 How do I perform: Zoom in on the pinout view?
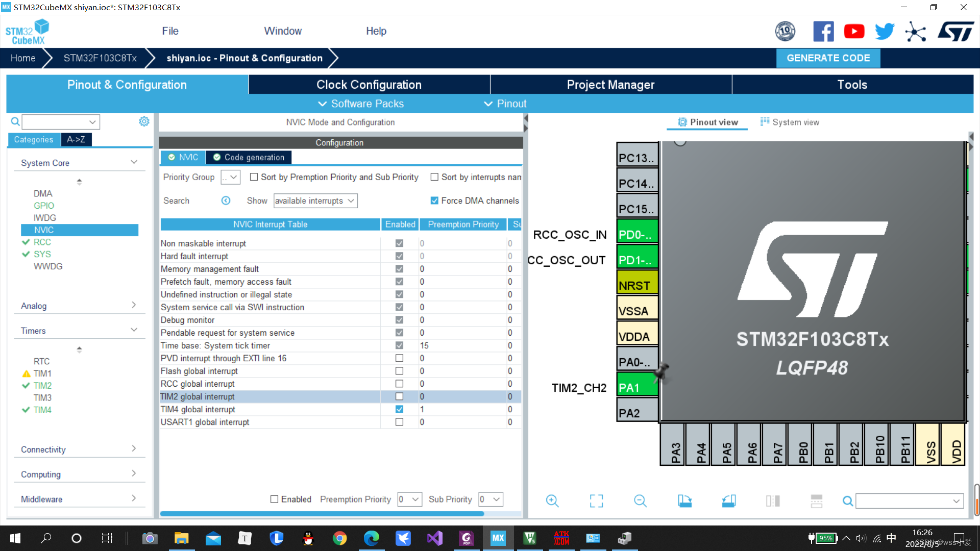552,501
